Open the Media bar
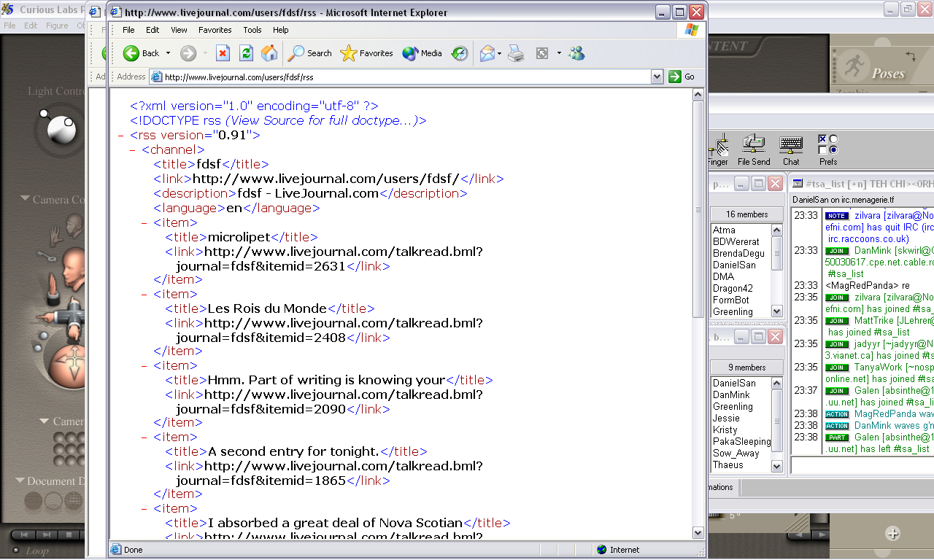The width and height of the screenshot is (934, 560). coord(422,53)
